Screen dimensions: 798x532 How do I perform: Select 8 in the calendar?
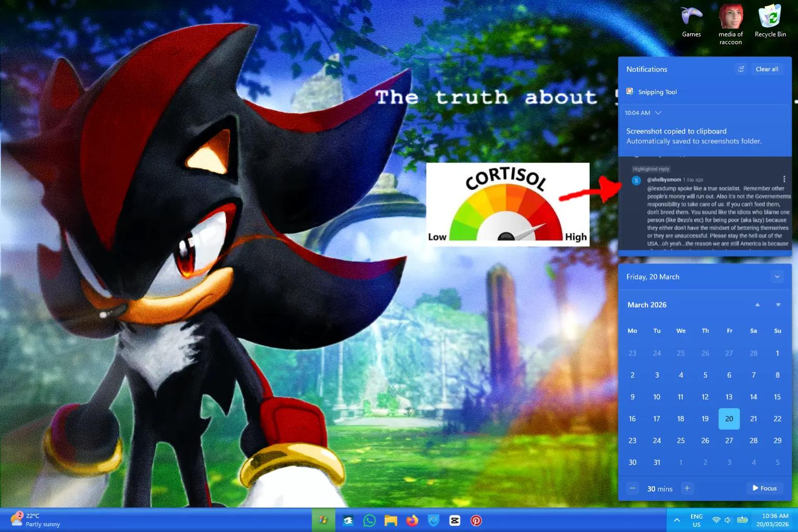777,375
